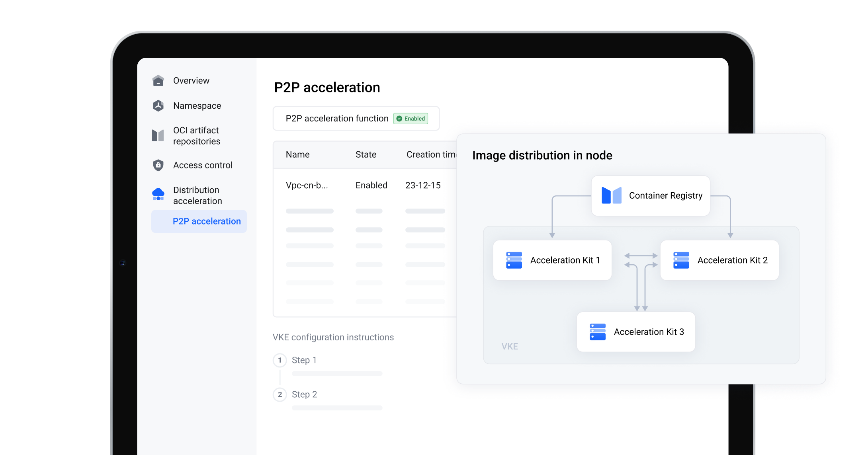The width and height of the screenshot is (868, 455).
Task: Click the Access control shield icon
Action: coord(158,165)
